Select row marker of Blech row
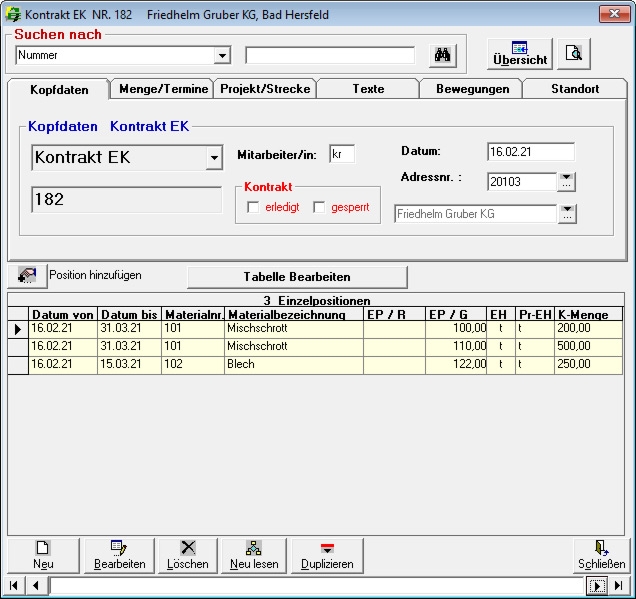This screenshot has height=599, width=636. point(18,365)
